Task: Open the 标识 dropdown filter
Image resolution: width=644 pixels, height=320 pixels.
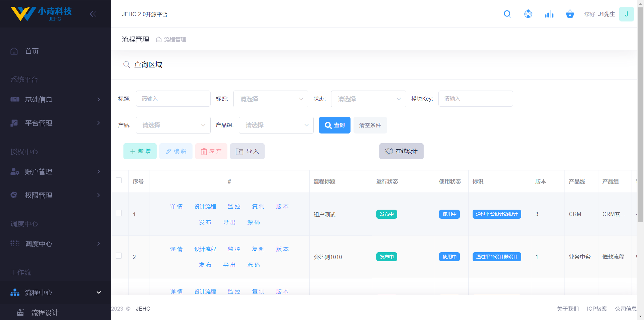Action: [270, 99]
